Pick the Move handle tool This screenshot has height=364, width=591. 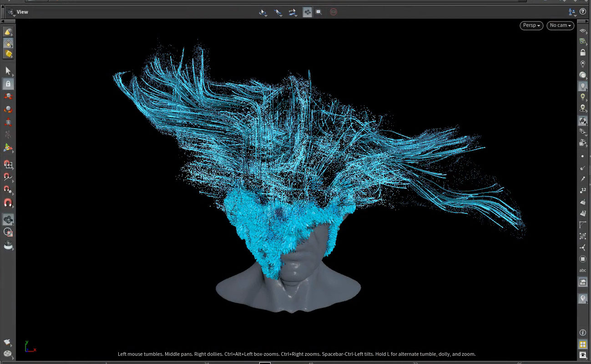tap(8, 96)
